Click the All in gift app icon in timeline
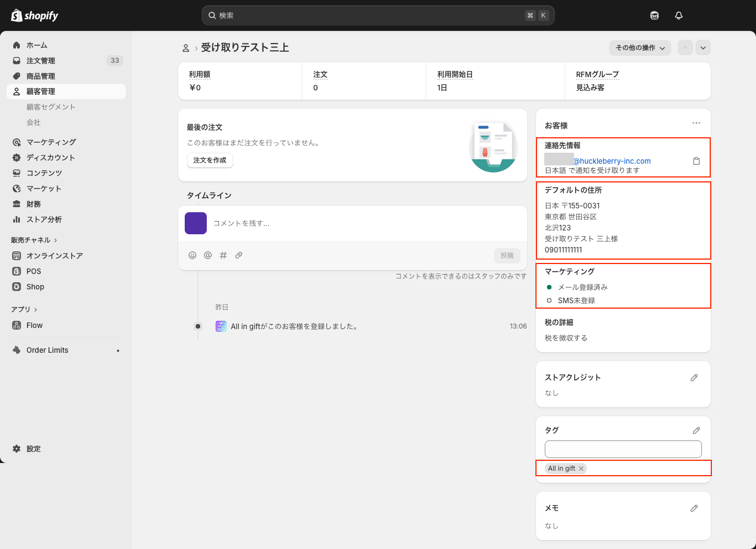The height and width of the screenshot is (549, 756). point(221,326)
